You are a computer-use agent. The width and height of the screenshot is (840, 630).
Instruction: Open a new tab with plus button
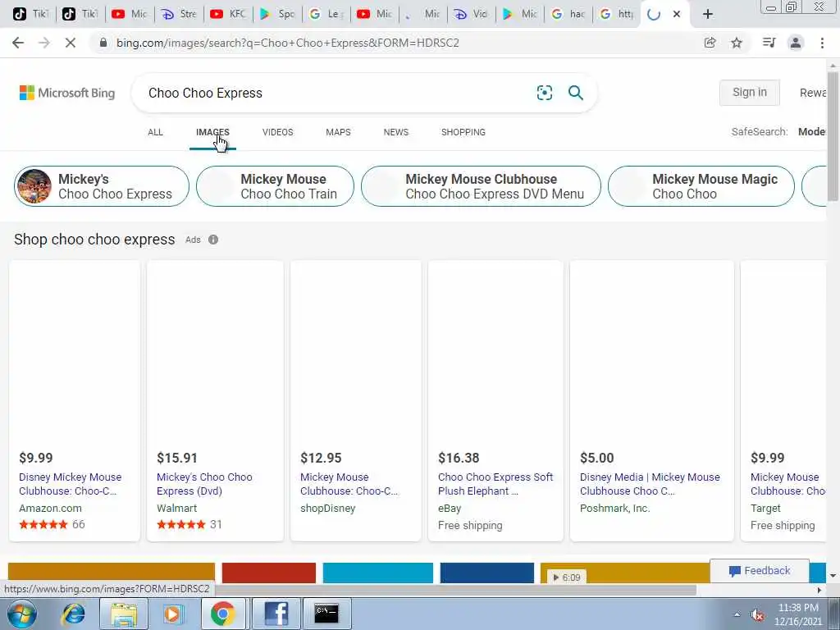pyautogui.click(x=708, y=14)
